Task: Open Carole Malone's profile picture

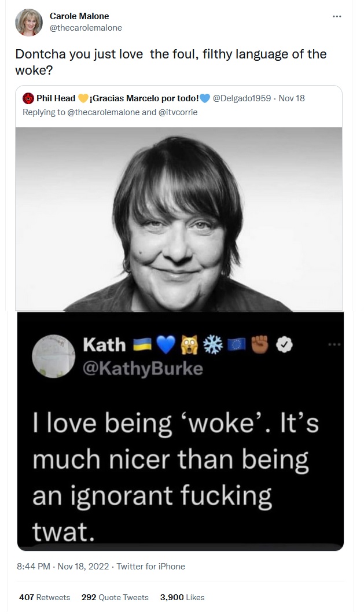Action: point(28,23)
